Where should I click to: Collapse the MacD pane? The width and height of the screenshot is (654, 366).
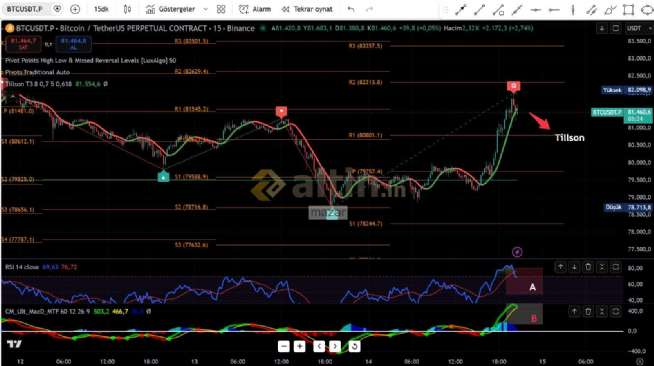point(602,311)
